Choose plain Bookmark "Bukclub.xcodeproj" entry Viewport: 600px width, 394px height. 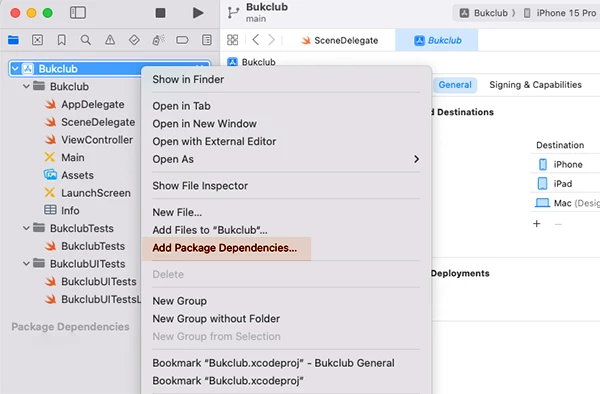click(x=286, y=381)
